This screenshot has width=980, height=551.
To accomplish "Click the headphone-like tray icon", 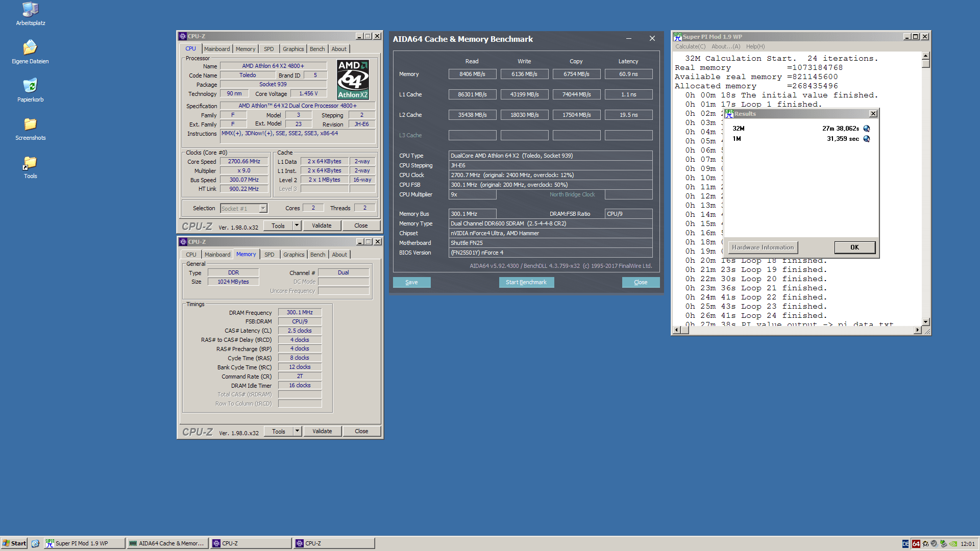I will (x=925, y=544).
